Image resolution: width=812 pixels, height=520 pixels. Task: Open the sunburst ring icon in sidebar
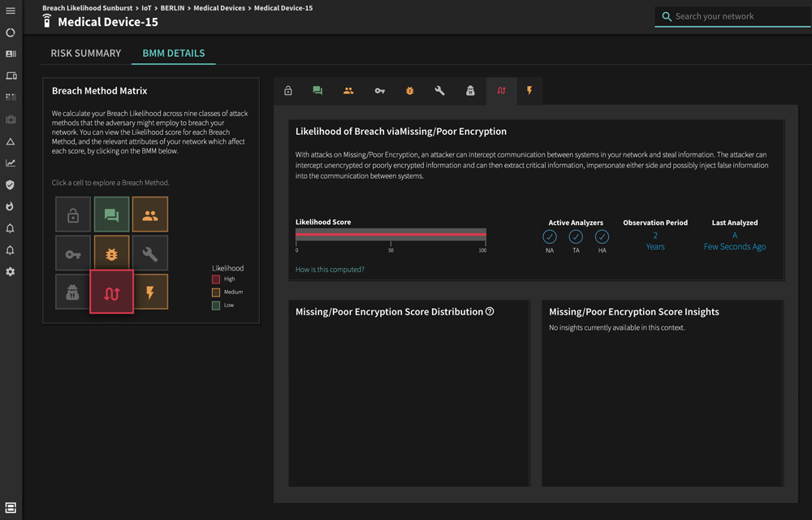11,32
